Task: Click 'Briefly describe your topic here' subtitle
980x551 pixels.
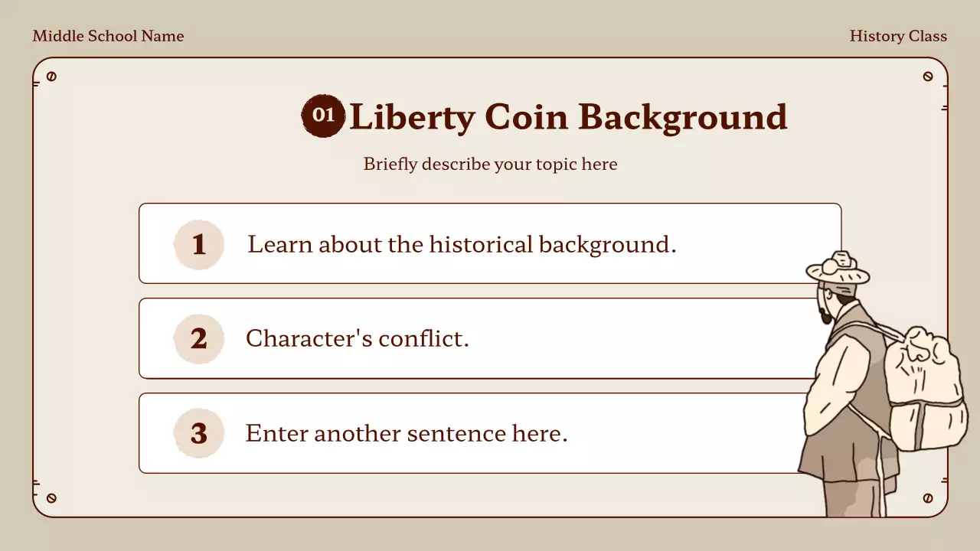Action: tap(490, 164)
